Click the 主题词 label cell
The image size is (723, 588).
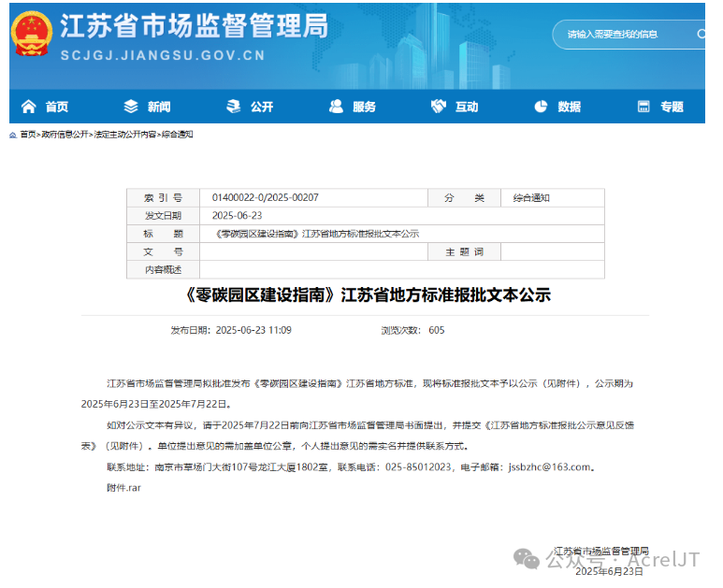pos(464,252)
